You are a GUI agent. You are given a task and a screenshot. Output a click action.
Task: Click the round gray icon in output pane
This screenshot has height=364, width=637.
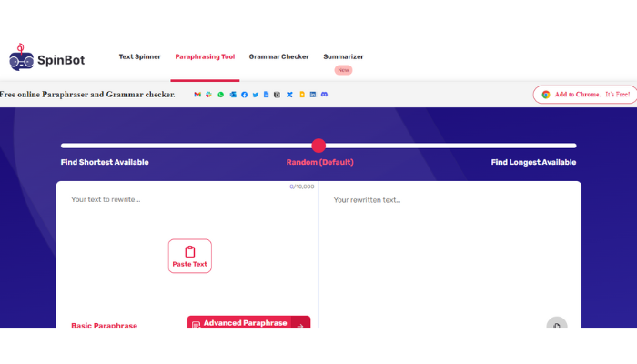[557, 322]
